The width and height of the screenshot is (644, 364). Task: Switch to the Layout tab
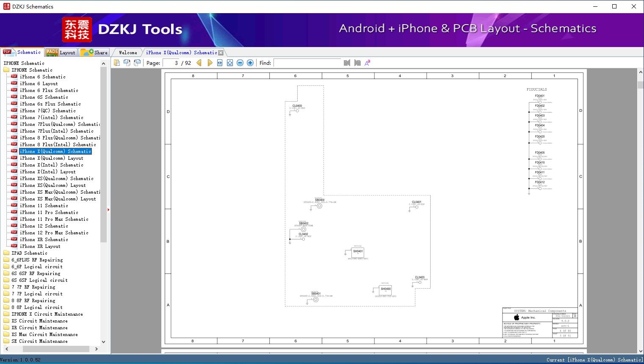(x=61, y=53)
